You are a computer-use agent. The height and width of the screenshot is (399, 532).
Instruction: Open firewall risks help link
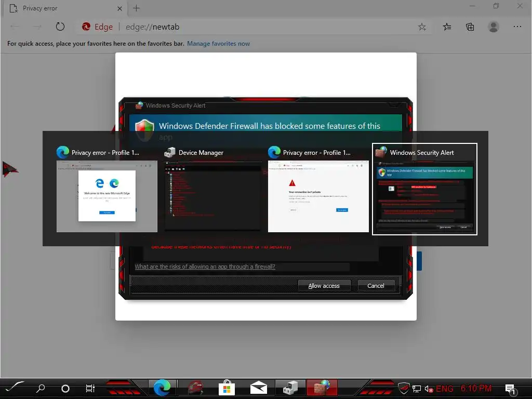(205, 267)
